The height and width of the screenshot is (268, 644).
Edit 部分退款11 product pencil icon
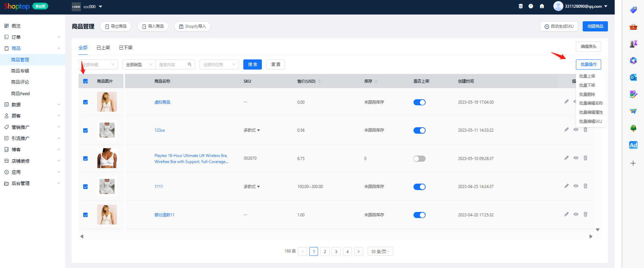click(566, 214)
